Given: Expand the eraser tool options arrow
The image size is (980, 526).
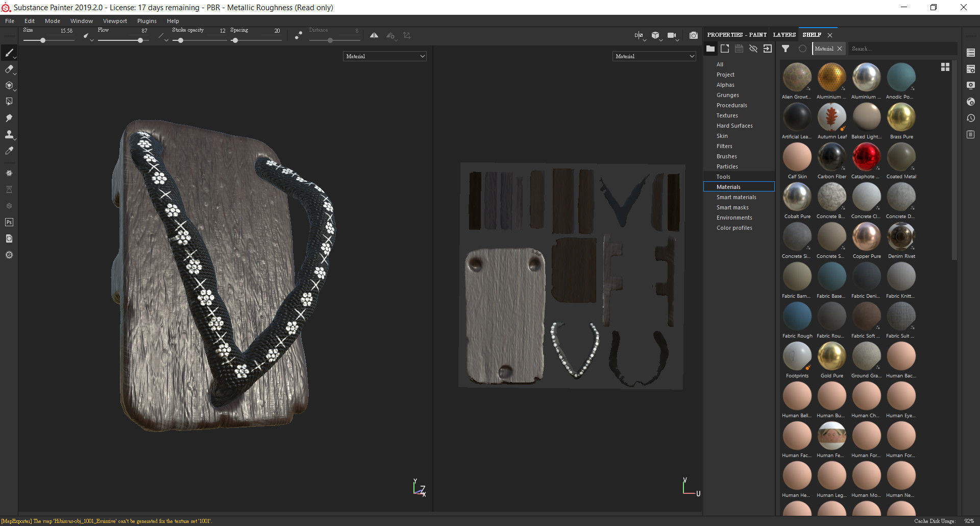Looking at the screenshot, I should pos(15,74).
